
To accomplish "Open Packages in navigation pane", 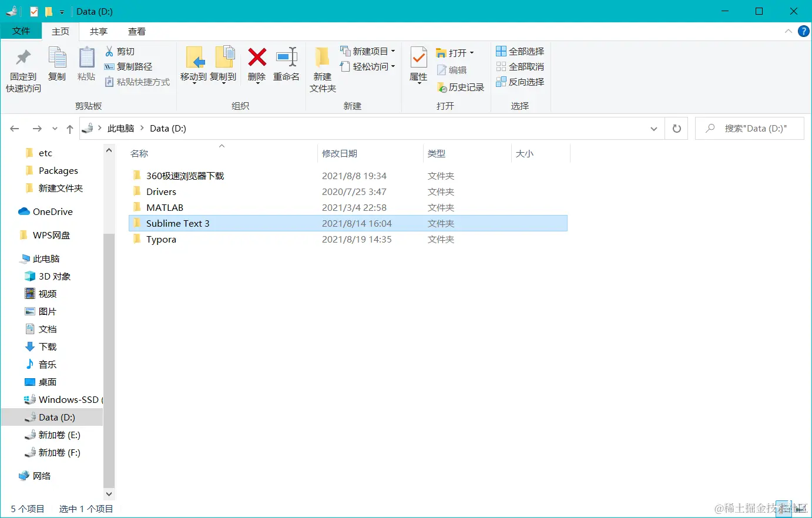I will (x=58, y=171).
